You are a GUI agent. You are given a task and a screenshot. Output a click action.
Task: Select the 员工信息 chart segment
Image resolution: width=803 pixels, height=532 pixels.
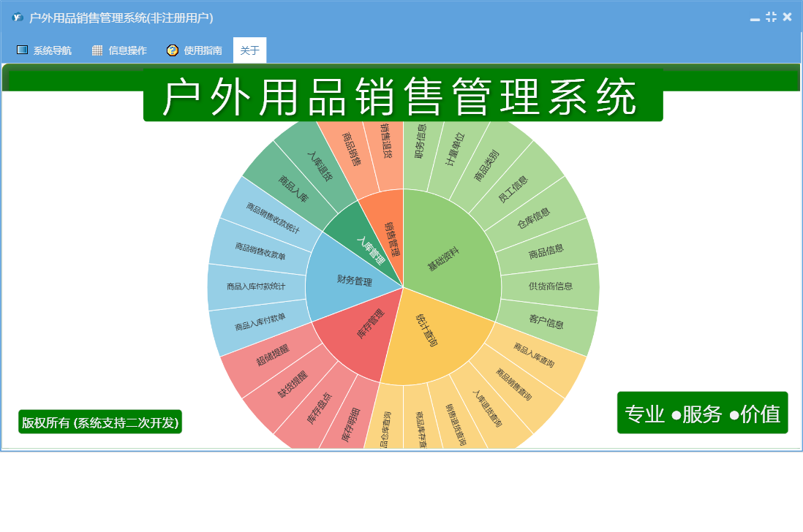[513, 189]
